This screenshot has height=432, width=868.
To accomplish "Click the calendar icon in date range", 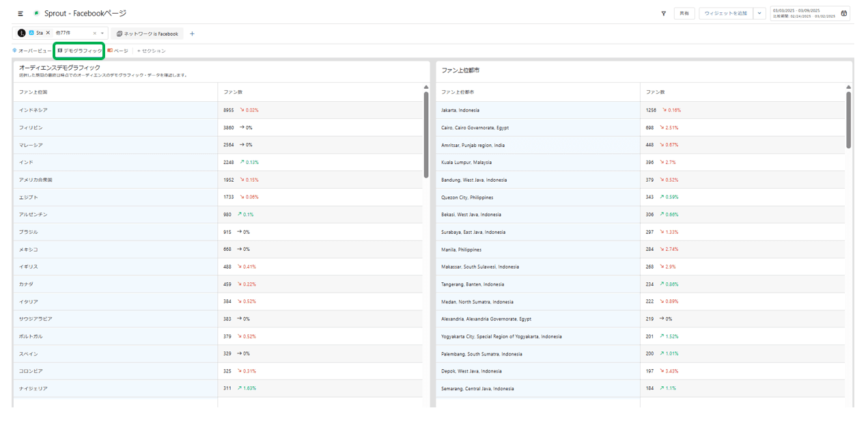I will 844,13.
